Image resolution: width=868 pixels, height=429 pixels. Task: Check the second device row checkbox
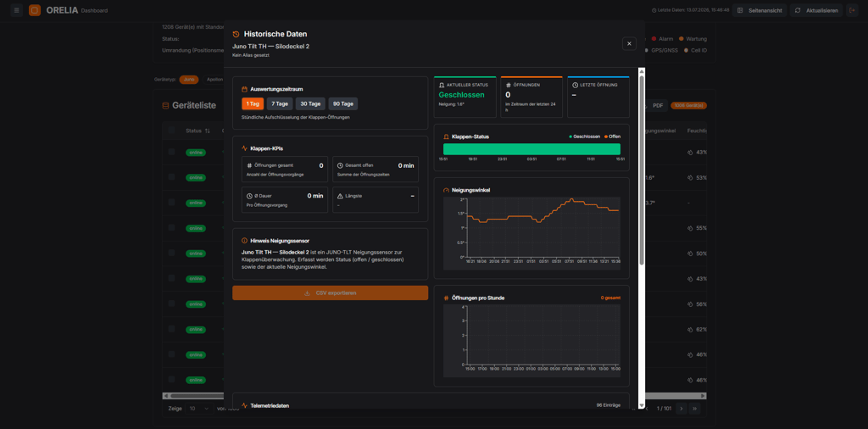(x=171, y=177)
